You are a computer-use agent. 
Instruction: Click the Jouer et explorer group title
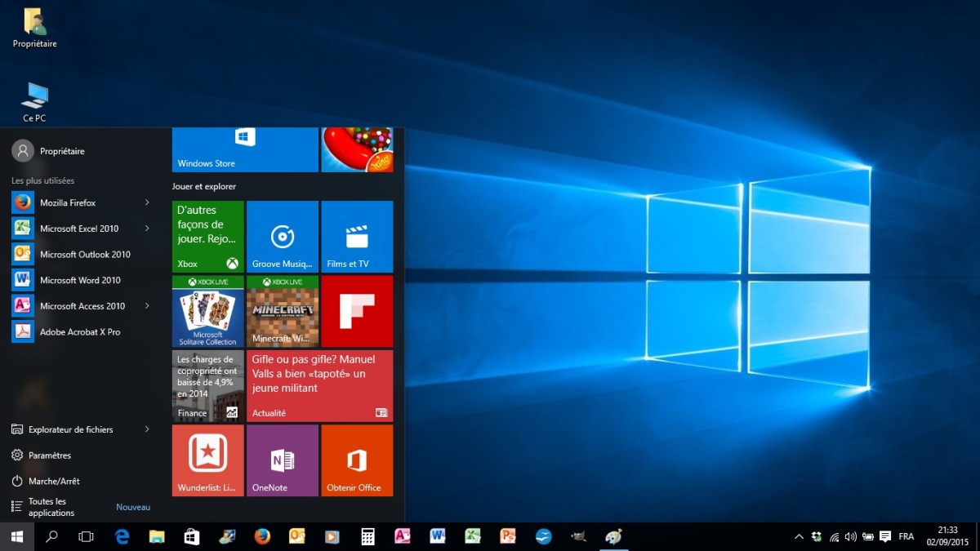point(204,187)
